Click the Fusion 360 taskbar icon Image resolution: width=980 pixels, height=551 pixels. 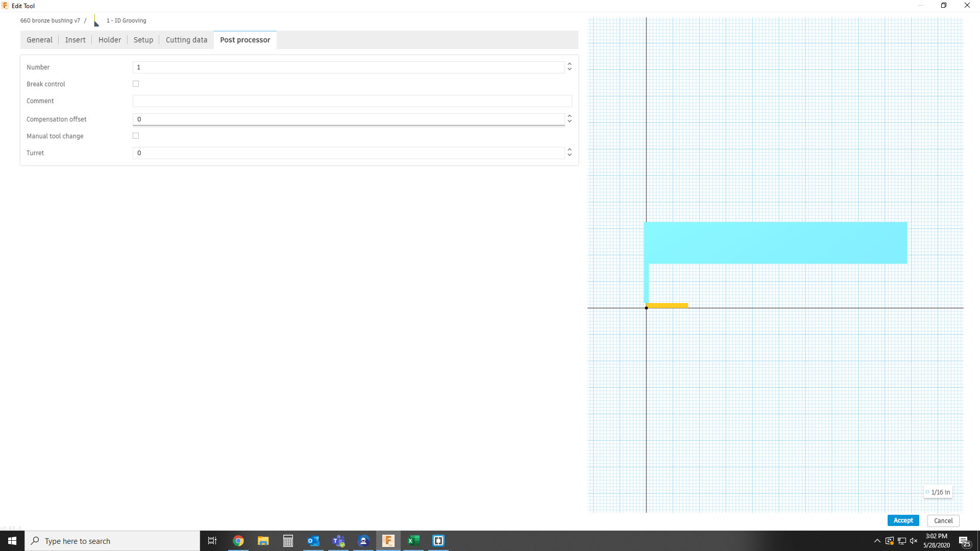coord(388,541)
